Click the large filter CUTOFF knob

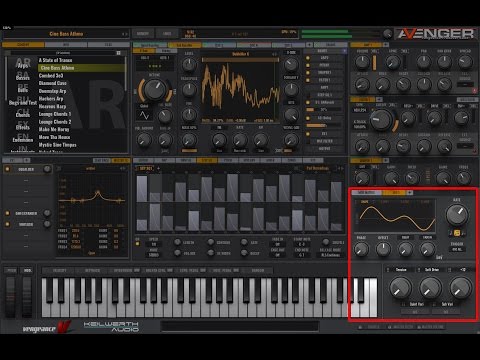(382, 120)
